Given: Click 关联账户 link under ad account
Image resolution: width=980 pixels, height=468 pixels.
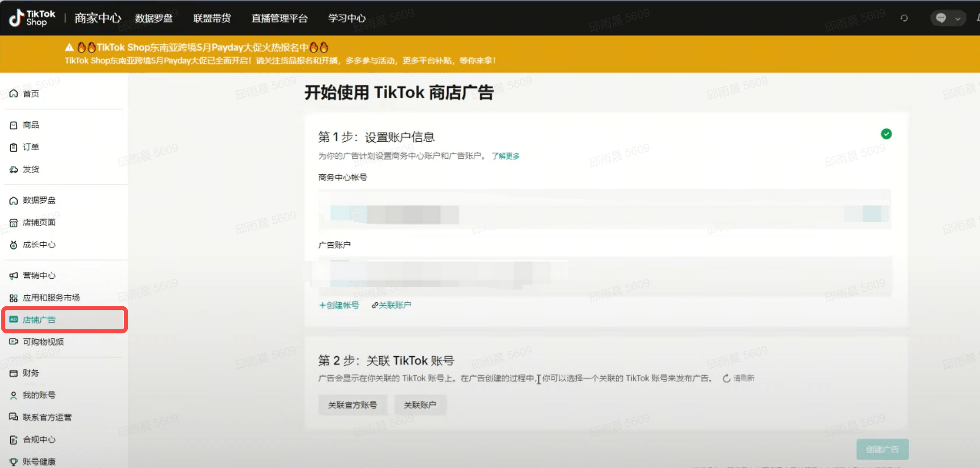Looking at the screenshot, I should (x=392, y=305).
